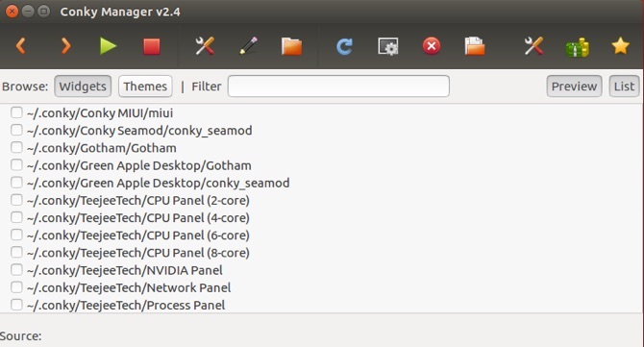Start the selected widget with green play icon

pos(108,46)
